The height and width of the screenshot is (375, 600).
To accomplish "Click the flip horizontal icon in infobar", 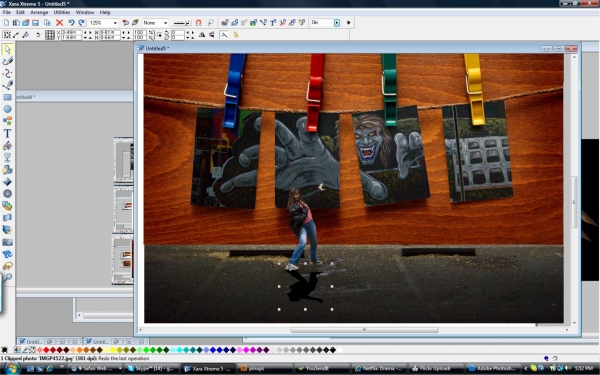I will coord(202,35).
